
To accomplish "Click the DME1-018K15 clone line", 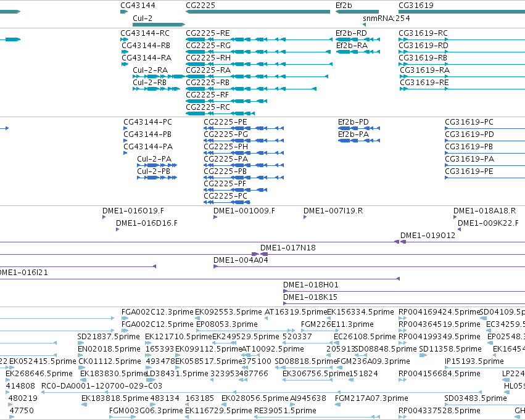I will click(404, 303).
